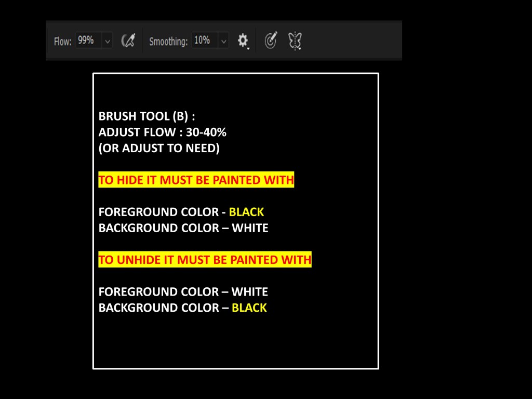Enable airbrush-style build-up effects icon

tap(128, 41)
